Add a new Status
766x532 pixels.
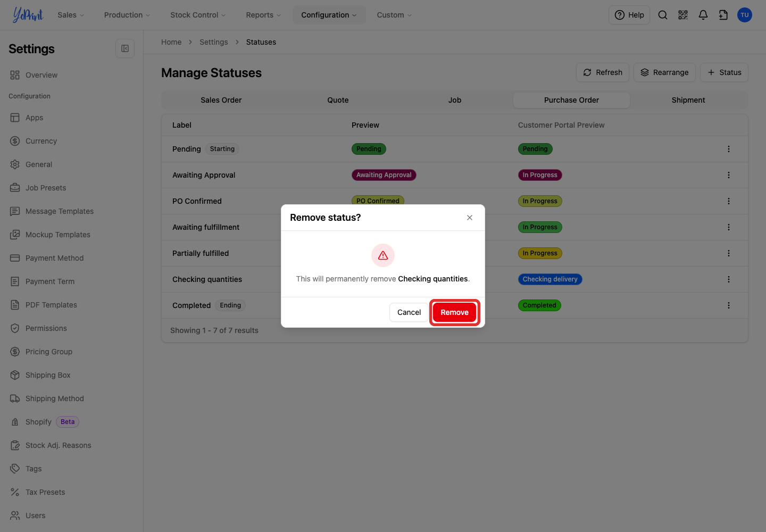724,72
